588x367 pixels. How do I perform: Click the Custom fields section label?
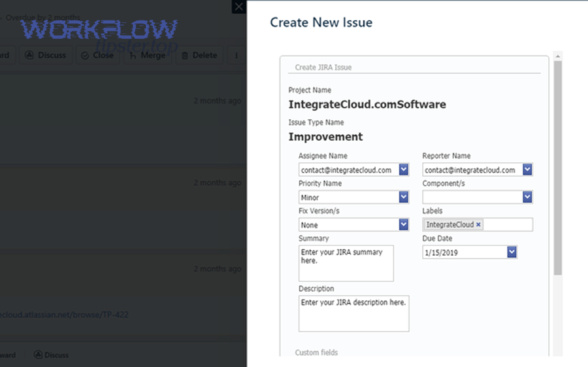coord(316,353)
